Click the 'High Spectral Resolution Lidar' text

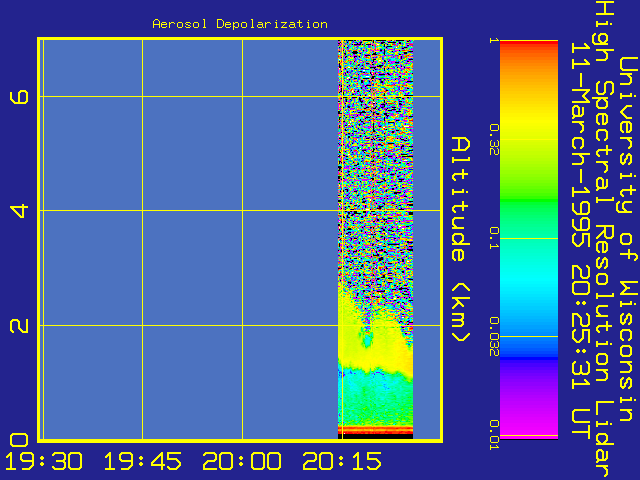tap(604, 240)
